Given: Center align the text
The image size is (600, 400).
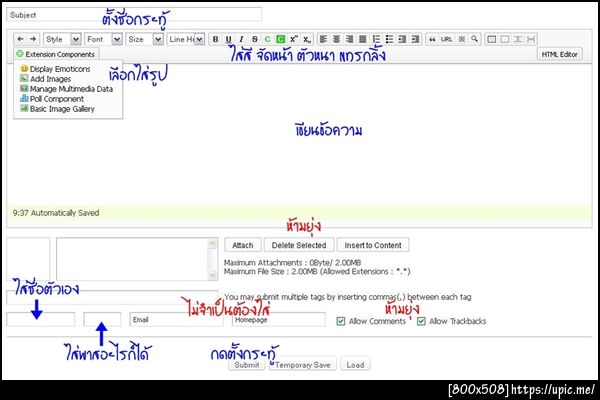Looking at the screenshot, I should tap(336, 39).
